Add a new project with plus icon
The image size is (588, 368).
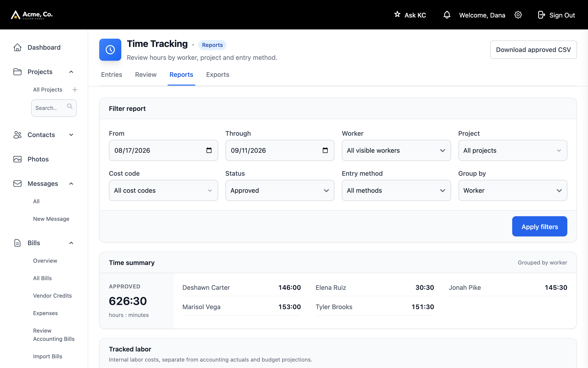pos(75,89)
